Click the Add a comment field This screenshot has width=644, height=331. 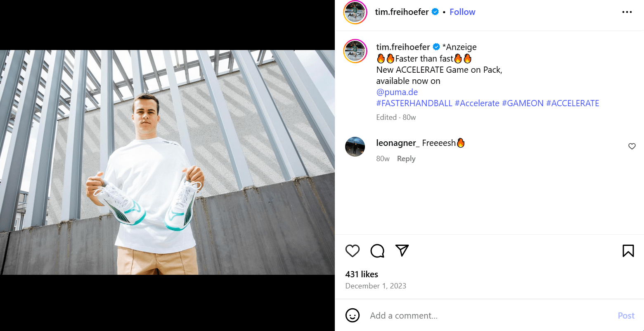click(x=490, y=316)
